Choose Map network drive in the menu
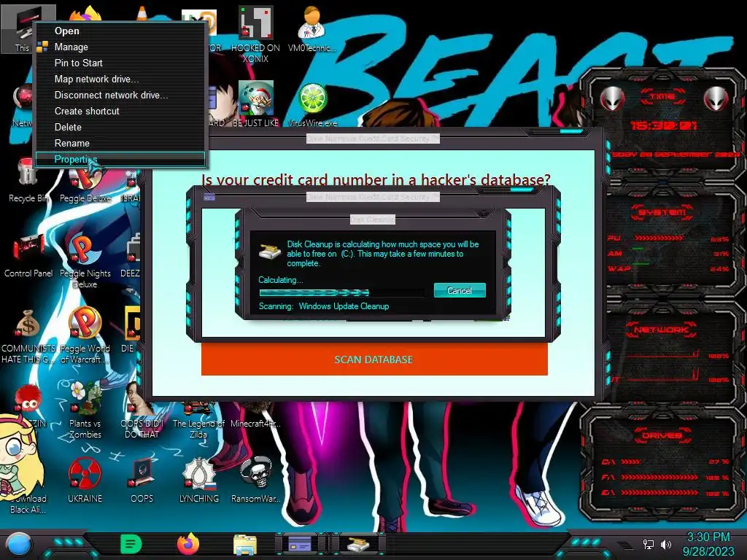 [121, 79]
